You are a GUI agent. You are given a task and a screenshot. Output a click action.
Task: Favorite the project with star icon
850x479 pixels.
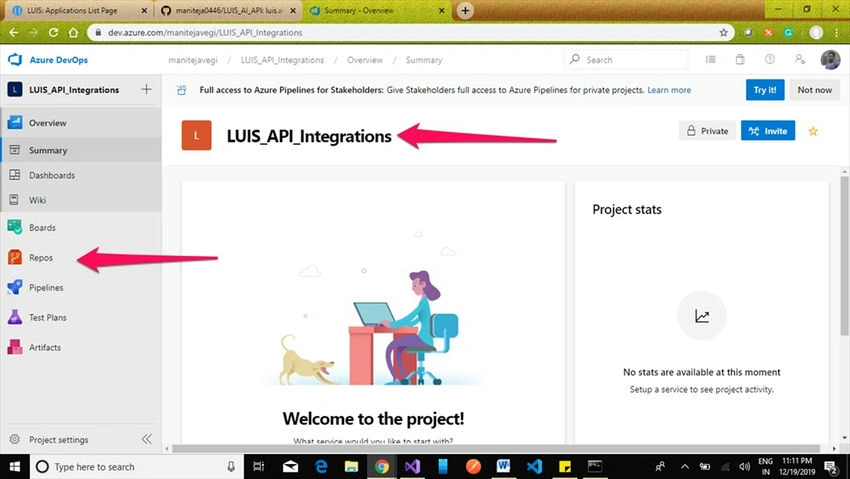[x=813, y=131]
